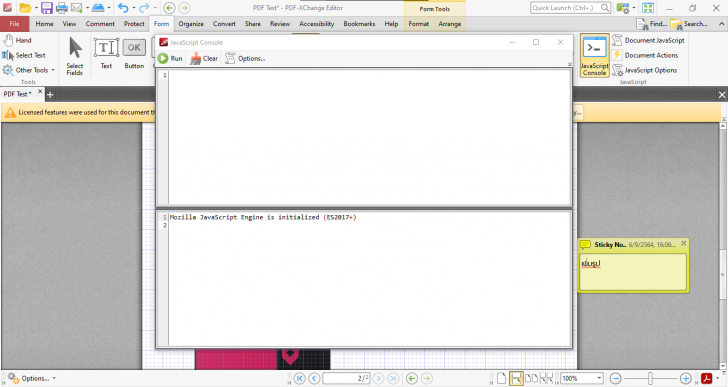This screenshot has width=728, height=387.
Task: Select the Hand tool
Action: (18, 40)
